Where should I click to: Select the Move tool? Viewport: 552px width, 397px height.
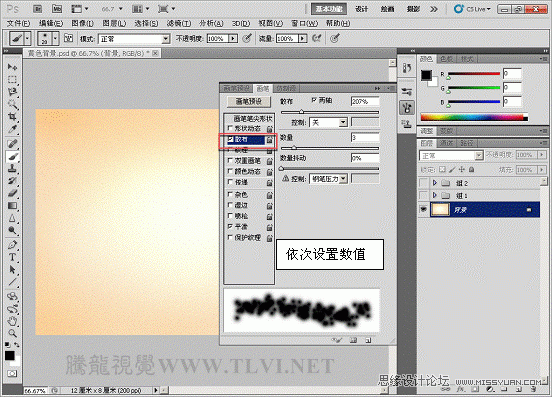(12, 67)
